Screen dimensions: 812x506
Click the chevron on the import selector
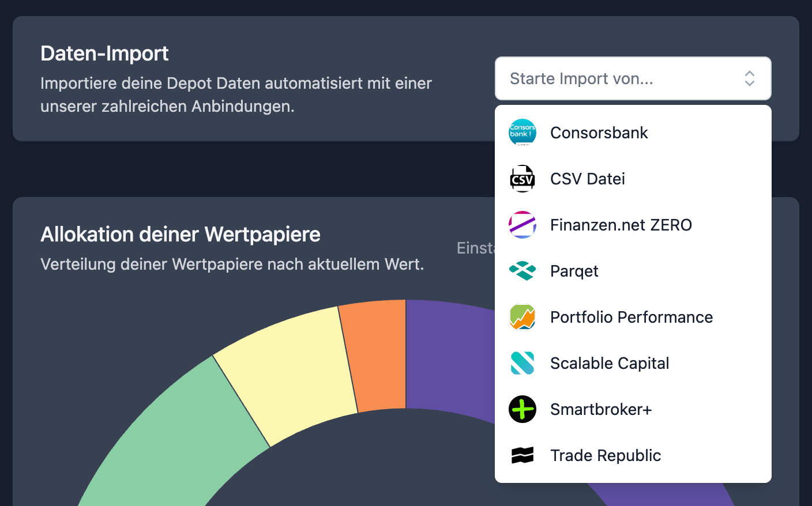[750, 78]
